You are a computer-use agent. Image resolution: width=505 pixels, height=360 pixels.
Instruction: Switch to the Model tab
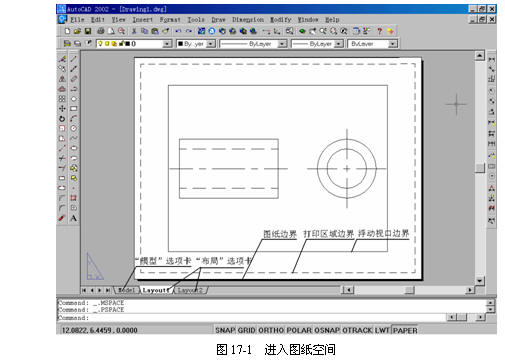tap(126, 290)
